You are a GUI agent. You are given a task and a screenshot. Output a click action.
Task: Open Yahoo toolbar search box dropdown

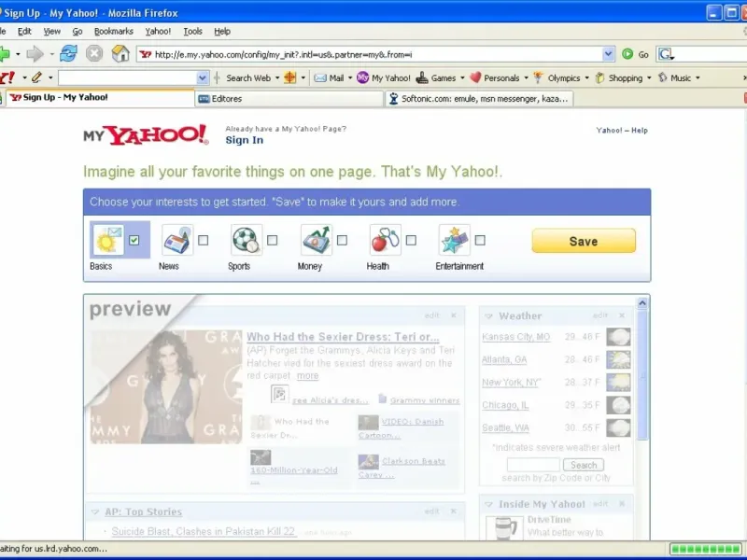click(x=203, y=77)
